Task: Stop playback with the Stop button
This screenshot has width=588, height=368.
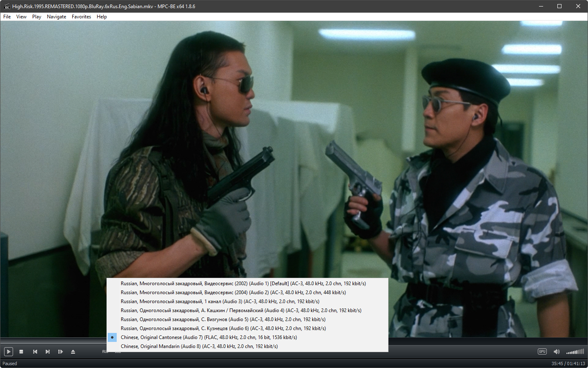Action: tap(21, 352)
